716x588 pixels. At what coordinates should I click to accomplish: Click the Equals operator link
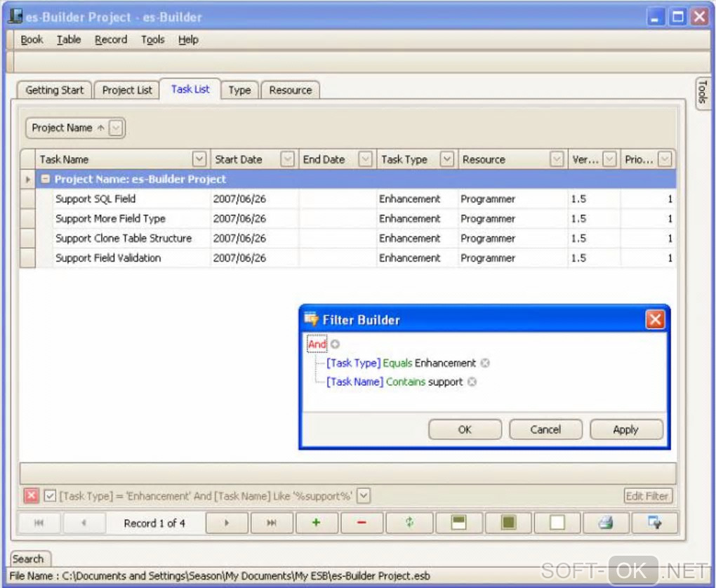coord(398,363)
